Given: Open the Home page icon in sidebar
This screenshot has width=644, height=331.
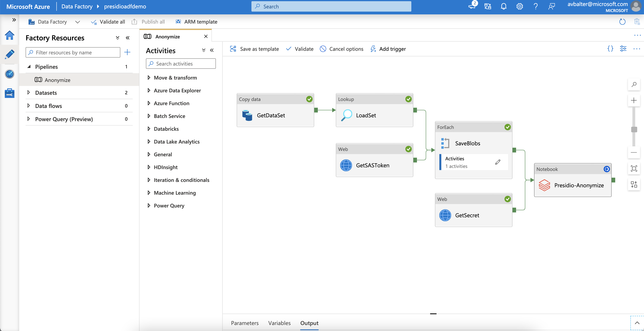Looking at the screenshot, I should [x=10, y=35].
